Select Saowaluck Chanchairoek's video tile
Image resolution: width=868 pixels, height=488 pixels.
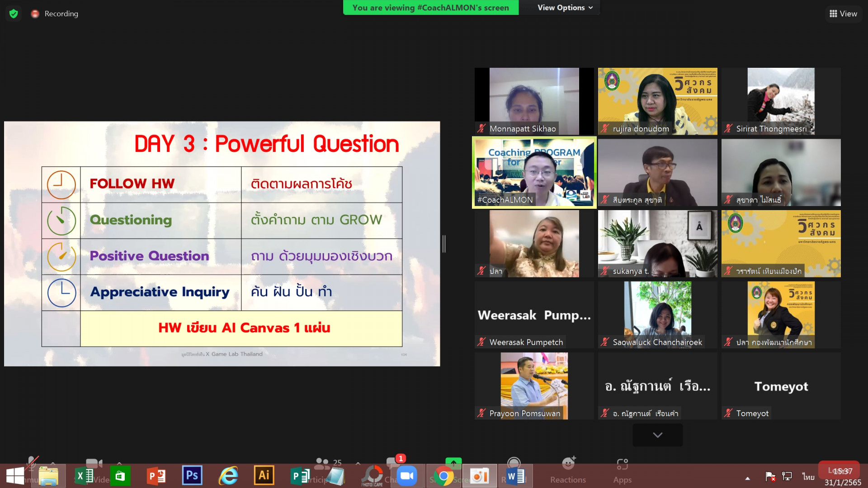click(657, 314)
